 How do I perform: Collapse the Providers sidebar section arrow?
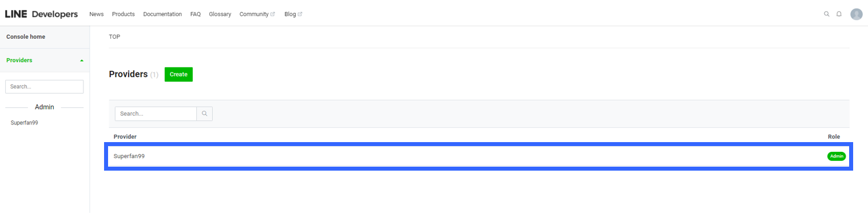coord(82,60)
